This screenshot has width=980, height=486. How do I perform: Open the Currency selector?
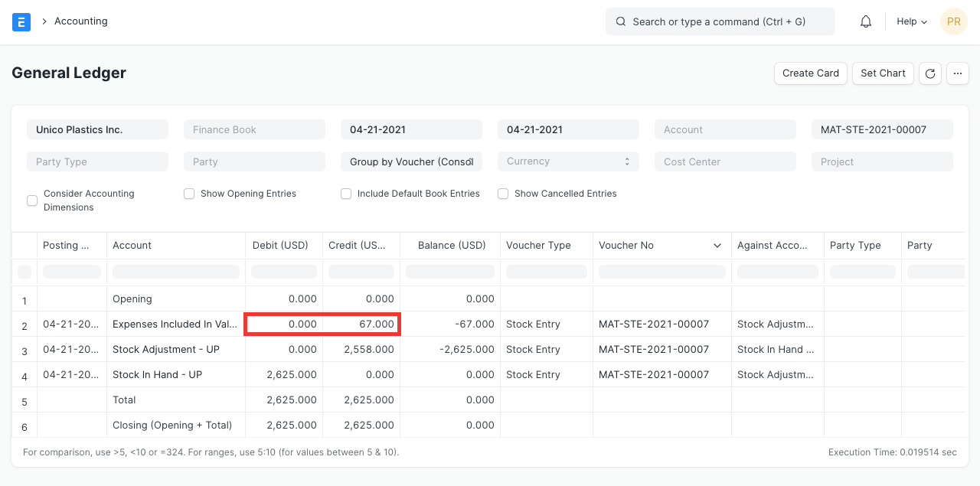[x=568, y=161]
